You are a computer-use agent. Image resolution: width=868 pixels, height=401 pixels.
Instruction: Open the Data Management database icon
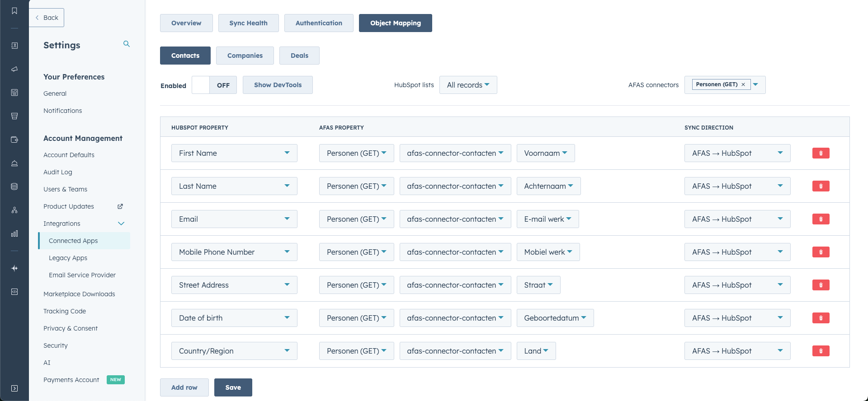pyautogui.click(x=14, y=187)
